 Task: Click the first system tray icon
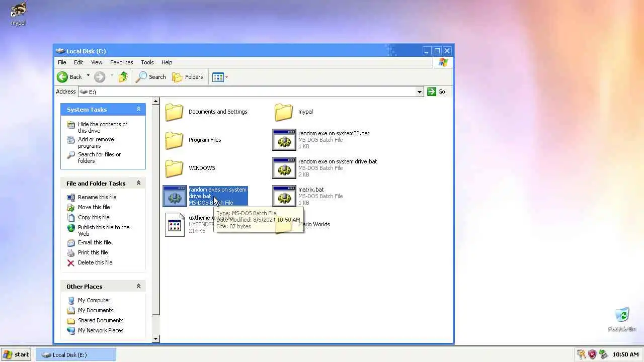point(581,354)
